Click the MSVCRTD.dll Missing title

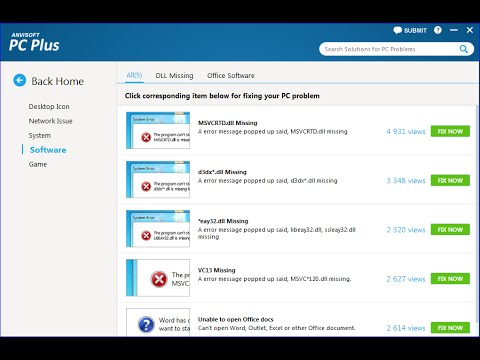tap(228, 123)
